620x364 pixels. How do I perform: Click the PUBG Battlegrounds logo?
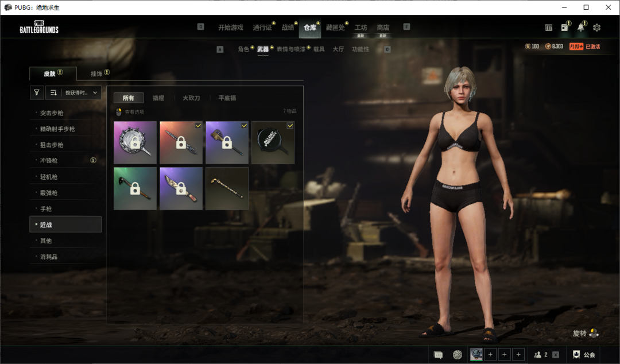tap(39, 26)
